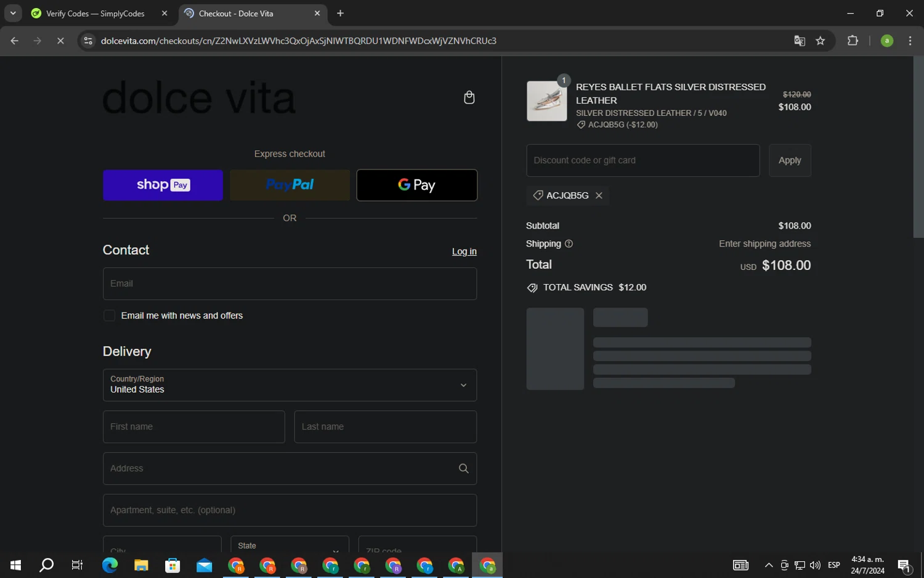Viewport: 924px width, 578px height.
Task: Click the ACJQB5G (-$12.00) discount line
Action: point(617,125)
